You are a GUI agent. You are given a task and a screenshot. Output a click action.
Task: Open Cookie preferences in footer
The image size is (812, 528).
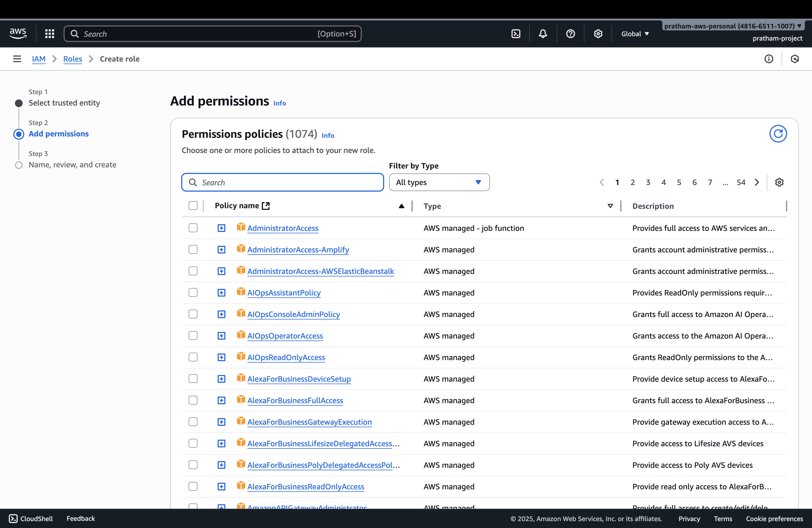(x=774, y=518)
